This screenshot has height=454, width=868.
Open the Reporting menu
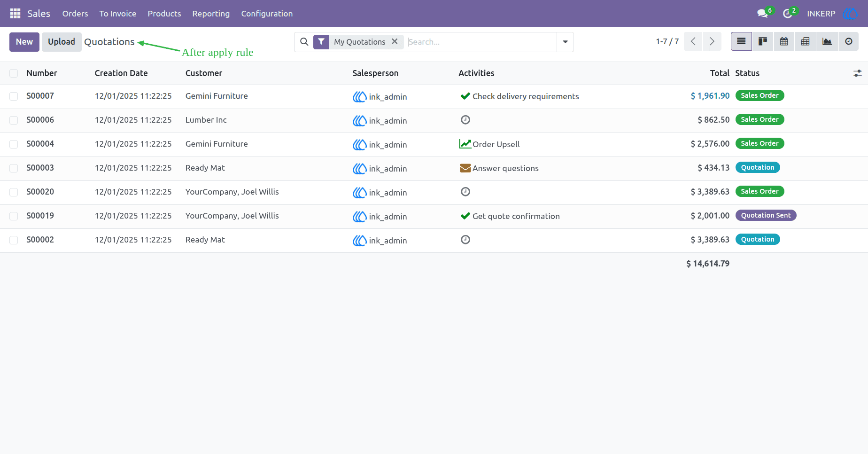(x=211, y=14)
